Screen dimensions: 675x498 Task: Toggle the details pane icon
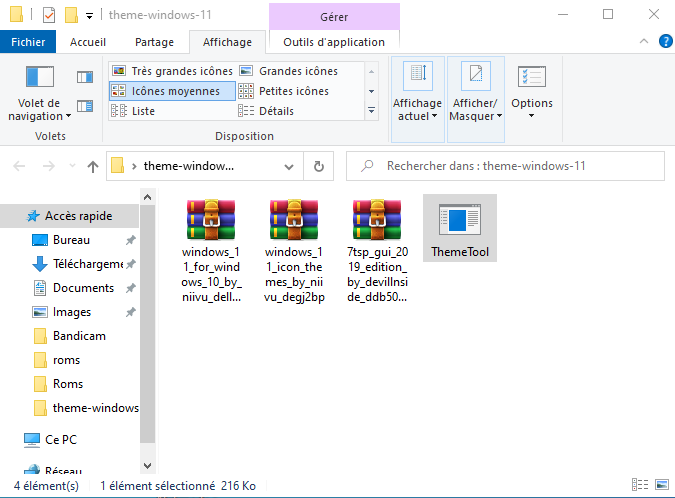(x=85, y=106)
